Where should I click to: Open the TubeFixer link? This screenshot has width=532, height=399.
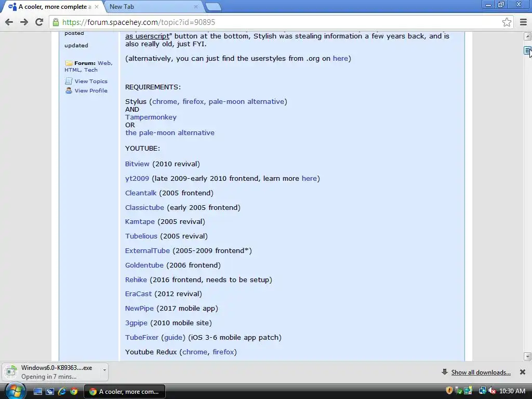[142, 338]
